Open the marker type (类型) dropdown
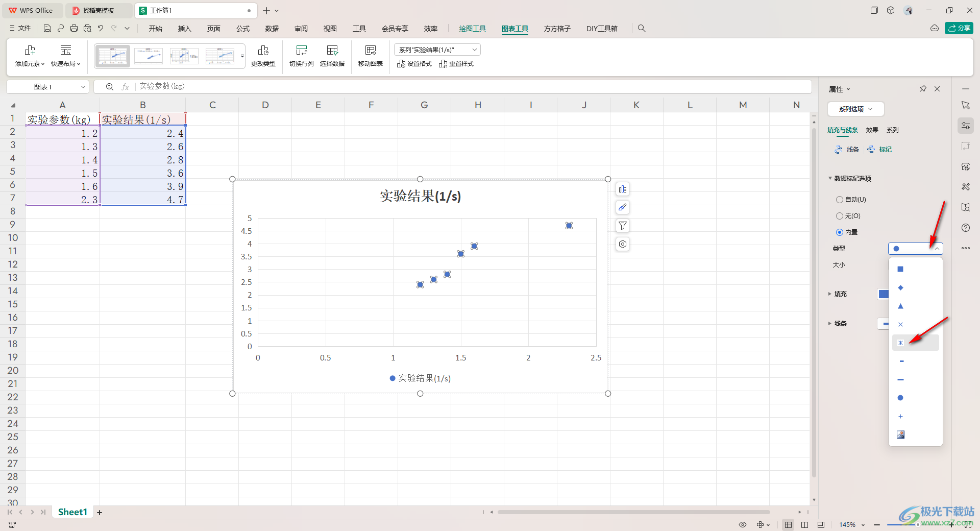980x531 pixels. coord(915,248)
